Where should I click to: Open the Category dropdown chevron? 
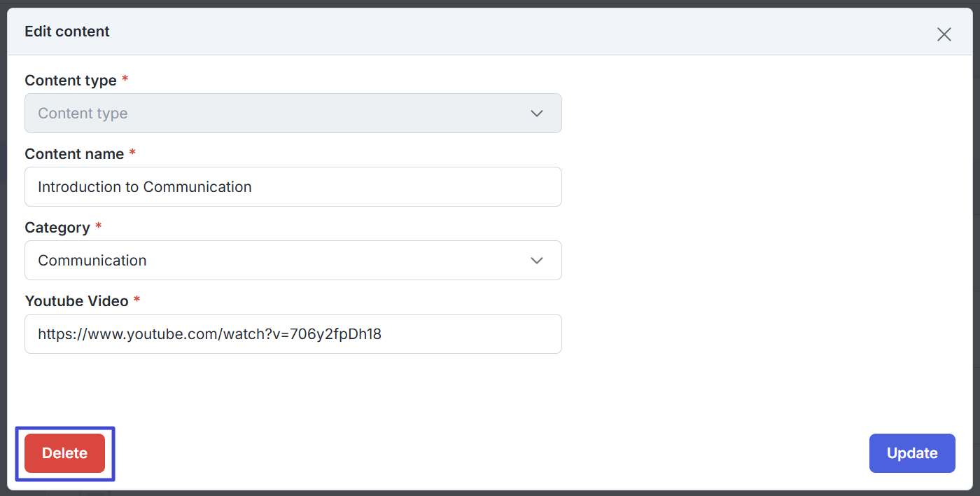pos(537,261)
